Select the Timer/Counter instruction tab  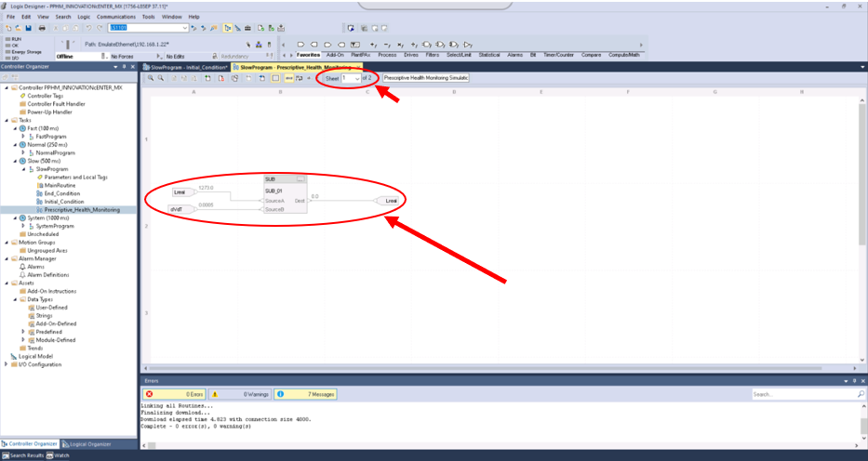tap(558, 55)
